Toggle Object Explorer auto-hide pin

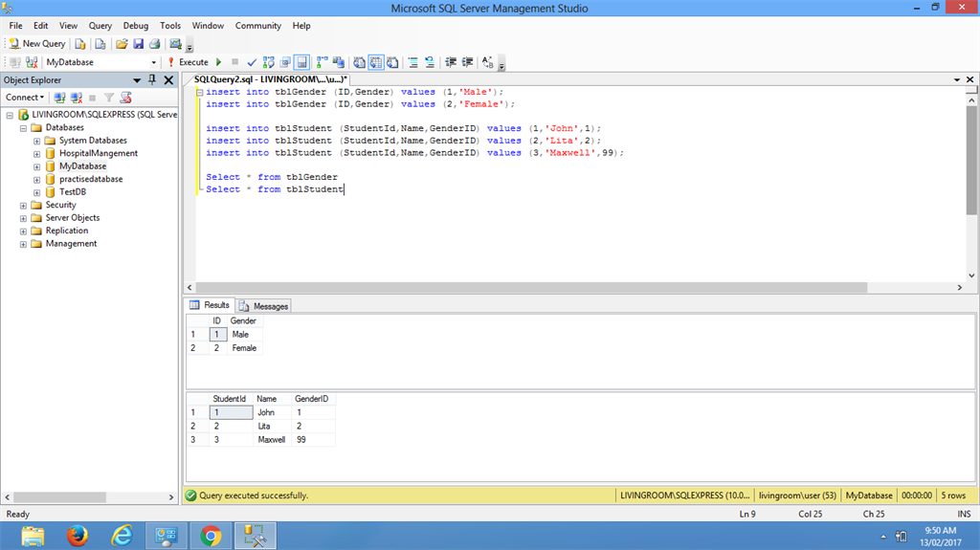[152, 80]
